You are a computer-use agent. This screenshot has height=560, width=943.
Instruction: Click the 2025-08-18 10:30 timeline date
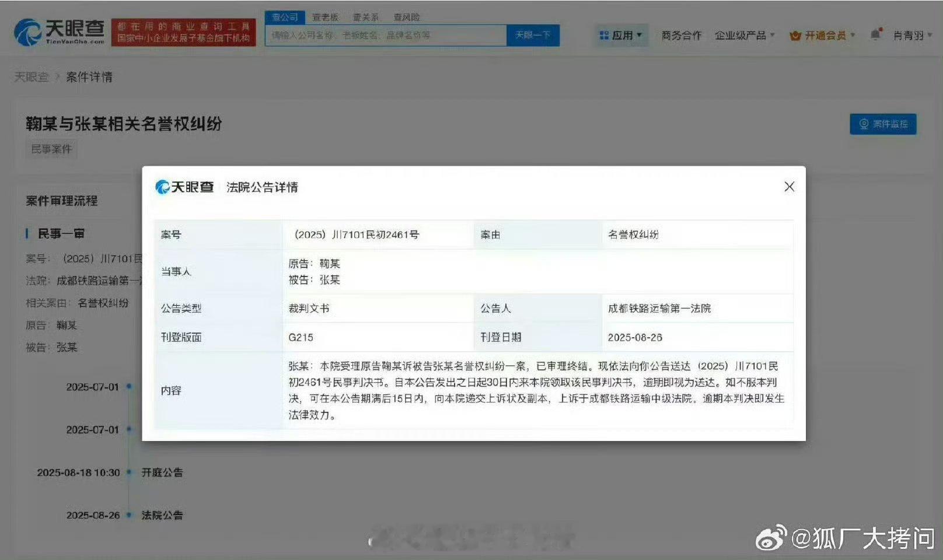(78, 473)
